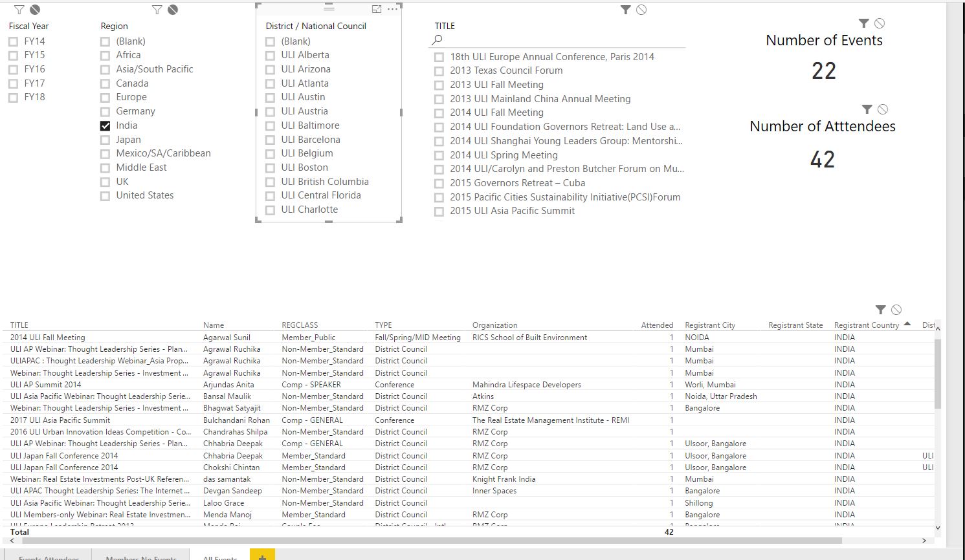Sort table by the Attended column header
Image resolution: width=965 pixels, height=560 pixels.
coord(657,325)
